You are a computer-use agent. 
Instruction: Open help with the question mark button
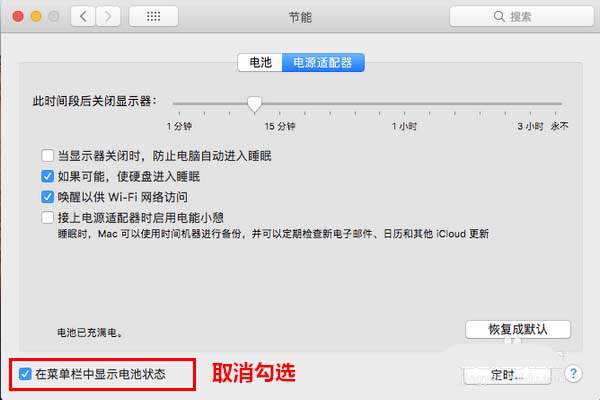click(x=573, y=373)
